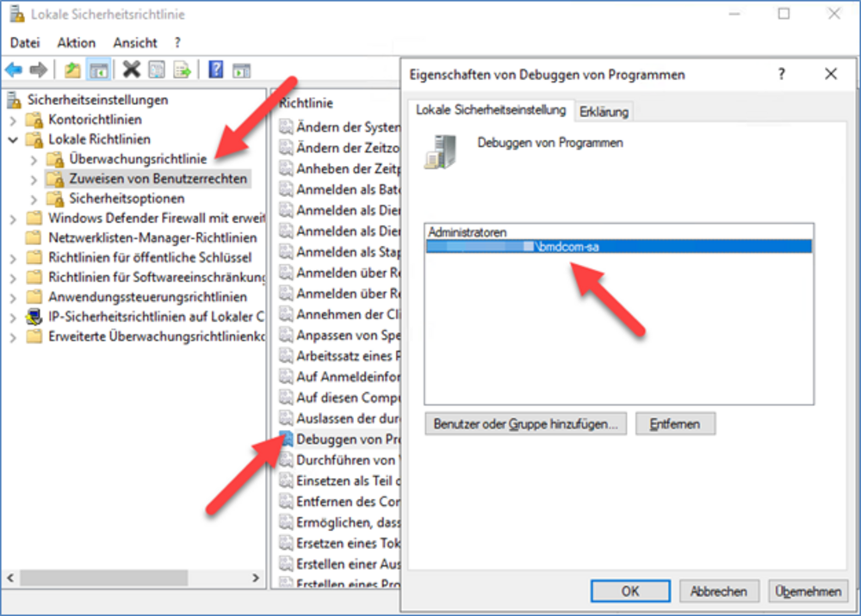Toggle the Show/Hide Console Tree icon

click(99, 70)
